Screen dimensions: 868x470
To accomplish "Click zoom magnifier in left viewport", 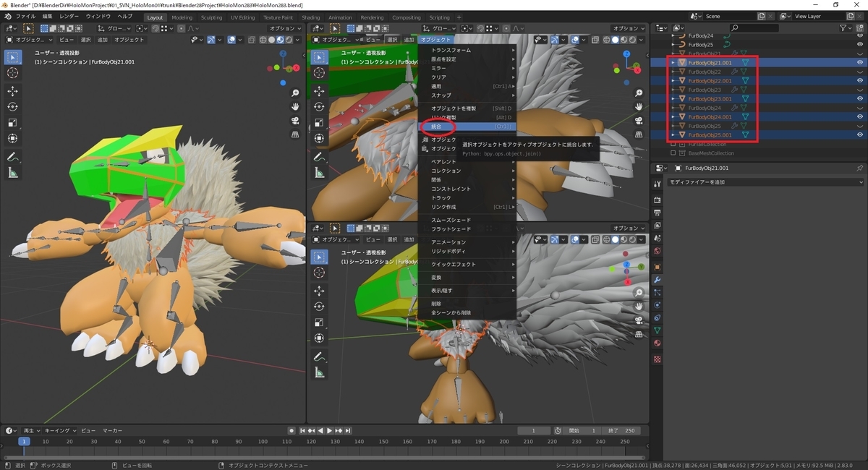I will (296, 94).
